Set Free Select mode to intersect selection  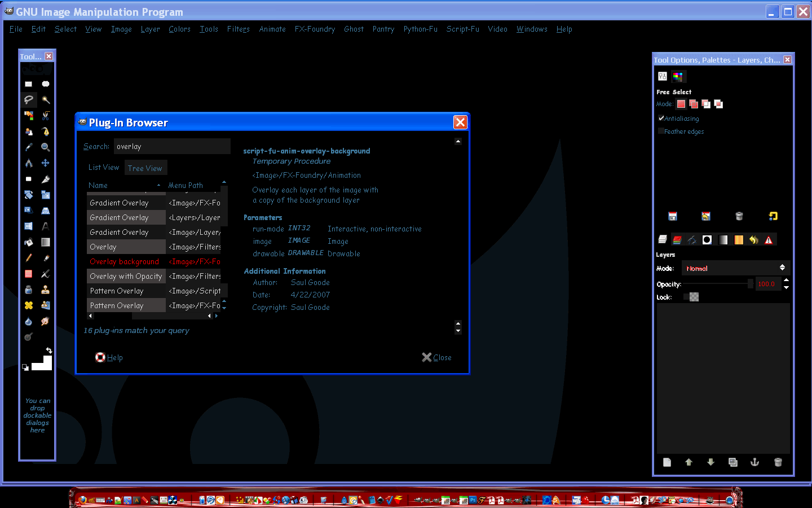click(x=718, y=104)
